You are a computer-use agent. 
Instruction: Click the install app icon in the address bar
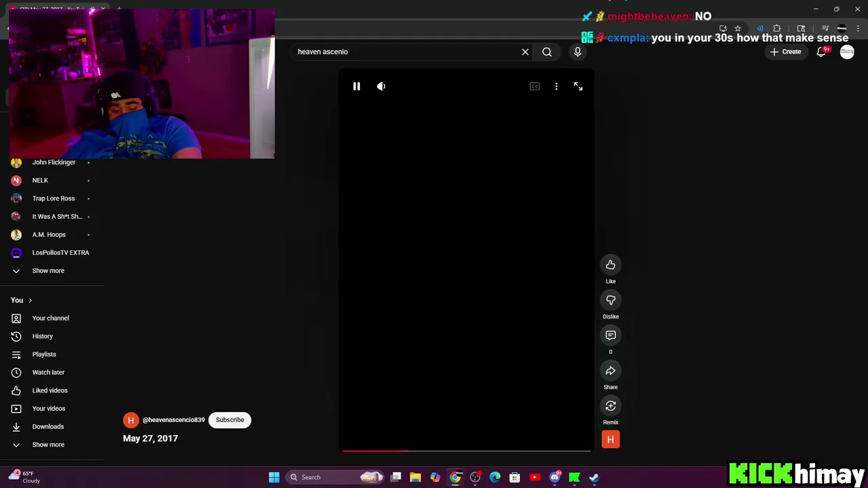tap(723, 28)
